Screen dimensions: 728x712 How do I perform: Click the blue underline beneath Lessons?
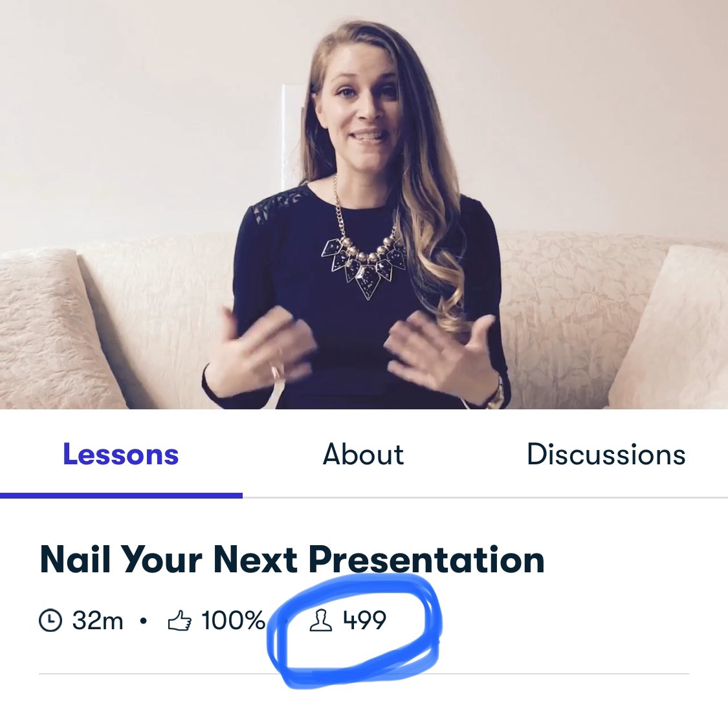121,496
